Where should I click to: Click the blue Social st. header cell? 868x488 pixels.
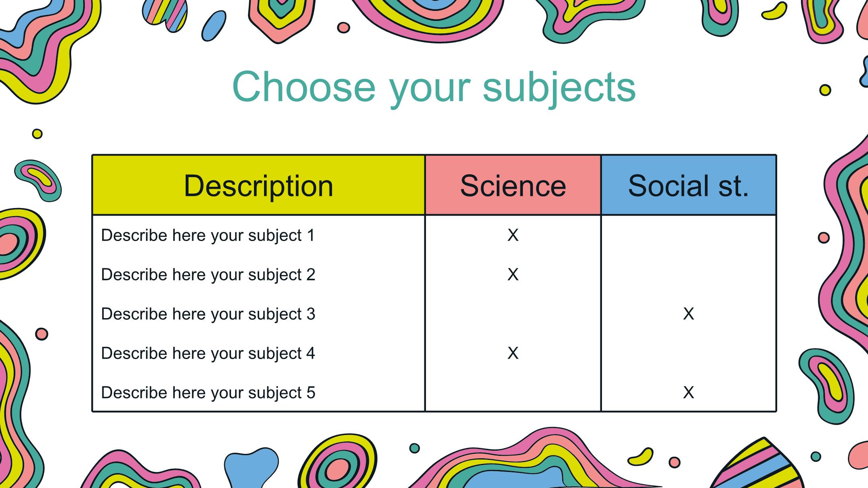688,185
